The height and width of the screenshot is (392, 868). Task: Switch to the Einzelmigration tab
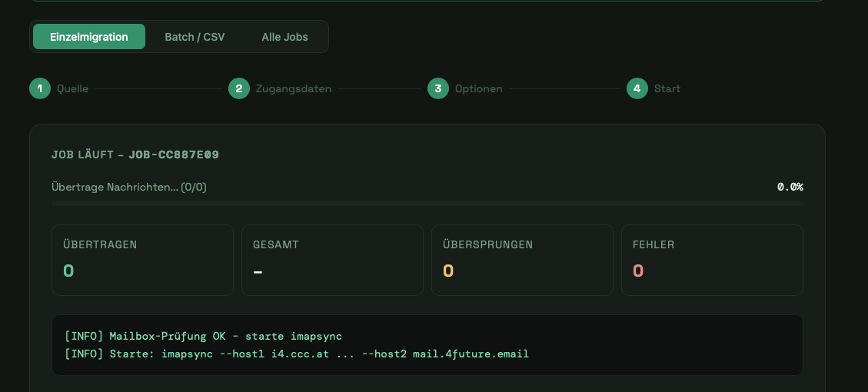point(89,37)
